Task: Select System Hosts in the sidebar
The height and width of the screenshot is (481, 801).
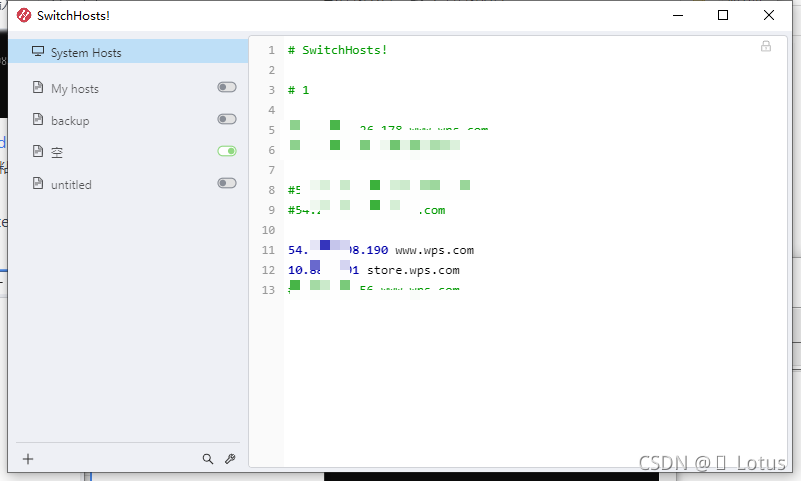Action: [x=128, y=52]
